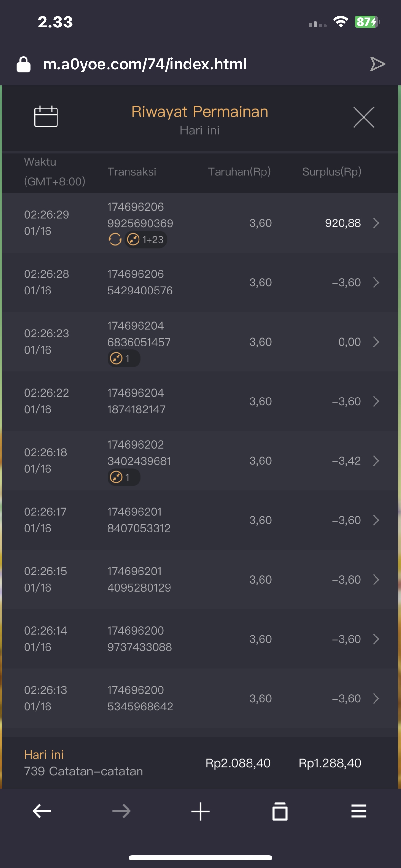Tap the browser send/share arrow icon
This screenshot has width=401, height=868.
(x=377, y=64)
